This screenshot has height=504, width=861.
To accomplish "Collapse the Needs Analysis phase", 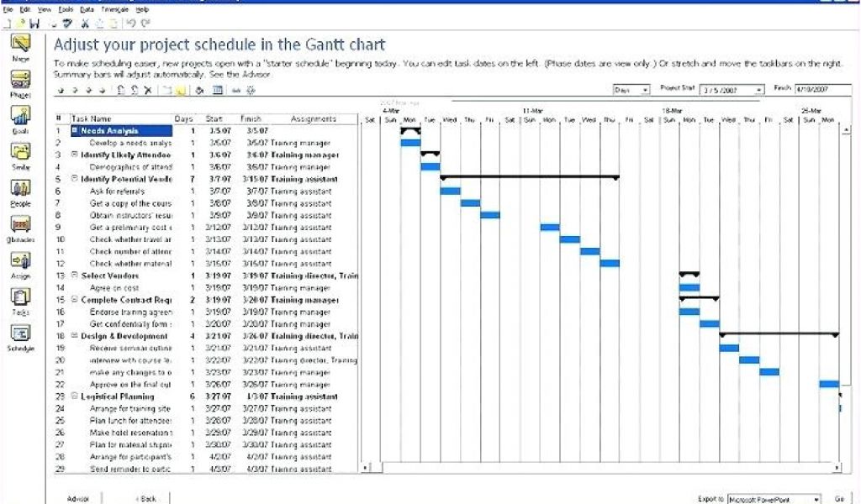I will 75,131.
